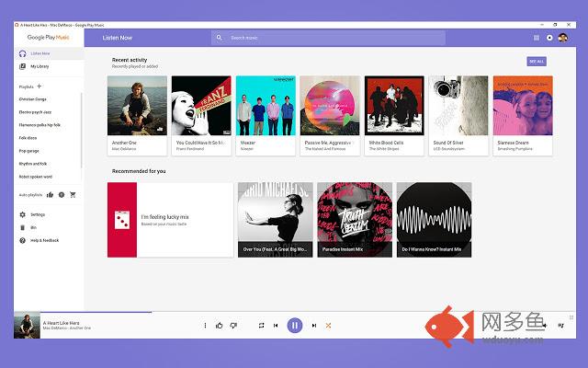Open the Do I Wanna Know? Instant Mix
Image resolution: width=588 pixels, height=368 pixels.
click(x=435, y=220)
